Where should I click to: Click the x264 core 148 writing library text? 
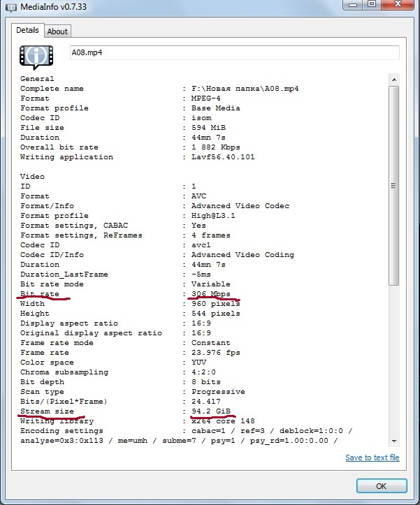[x=225, y=421]
